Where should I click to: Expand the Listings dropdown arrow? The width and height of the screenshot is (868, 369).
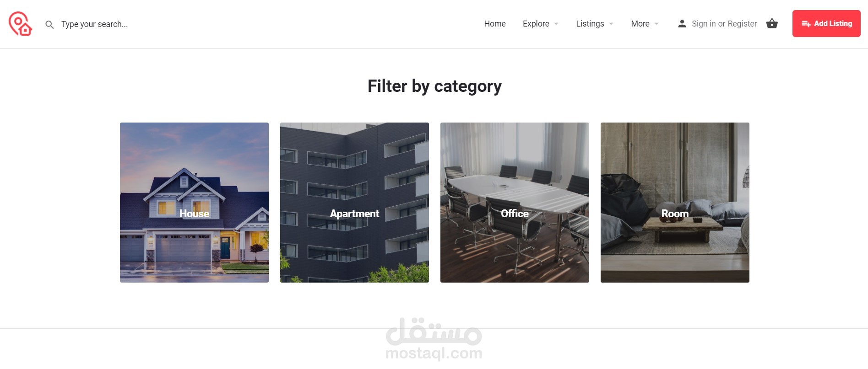[611, 24]
